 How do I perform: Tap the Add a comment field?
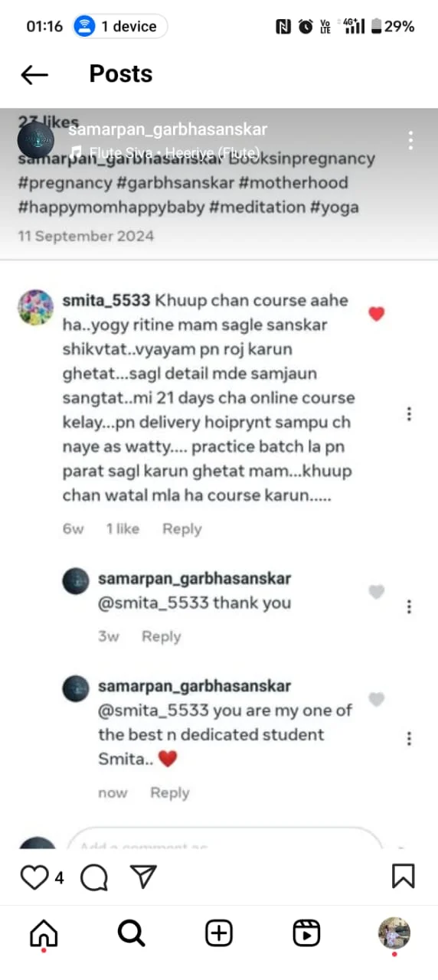click(225, 841)
